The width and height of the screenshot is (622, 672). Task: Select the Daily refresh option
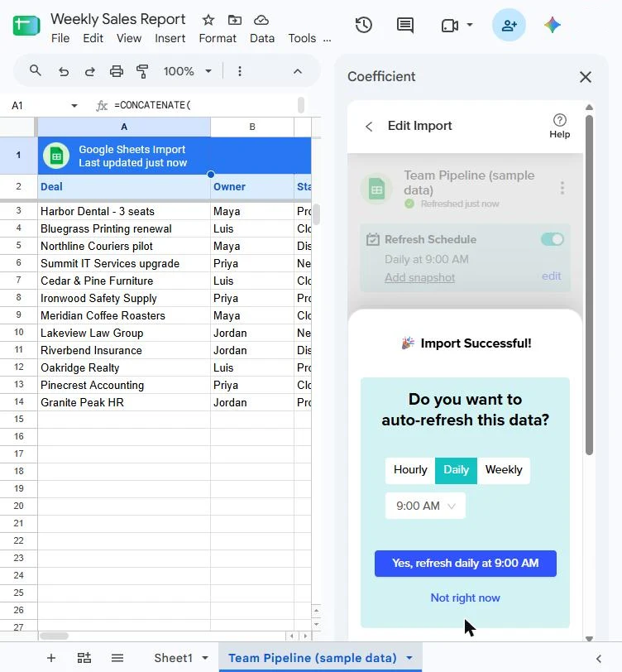[x=456, y=470]
